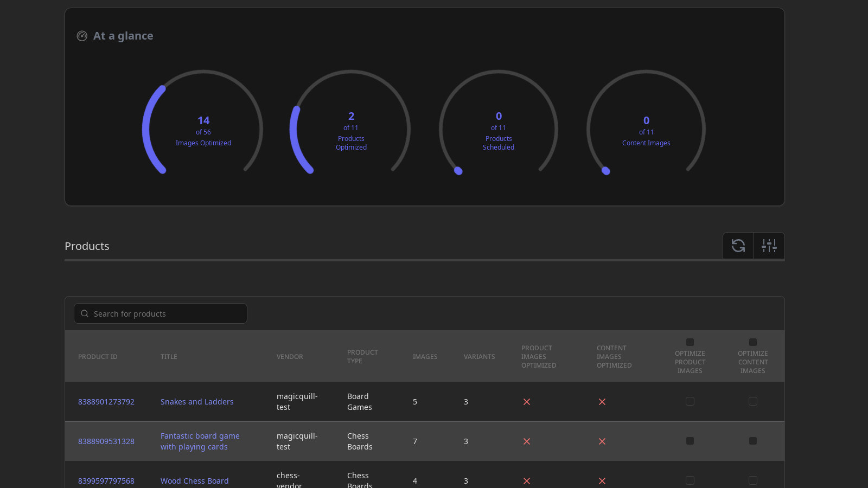Uncheck optimize content images for Fantastic board game
Viewport: 868px width, 488px height.
pyautogui.click(x=752, y=441)
